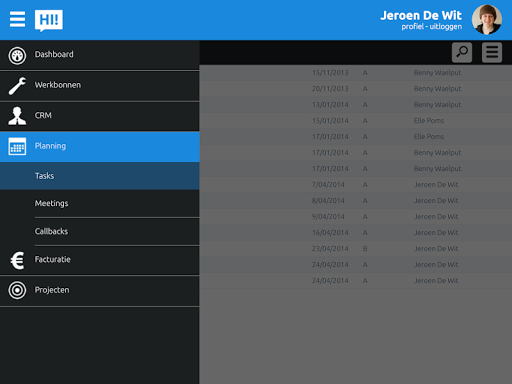Image resolution: width=512 pixels, height=384 pixels.
Task: Select the Tasks submenu item
Action: coord(100,176)
